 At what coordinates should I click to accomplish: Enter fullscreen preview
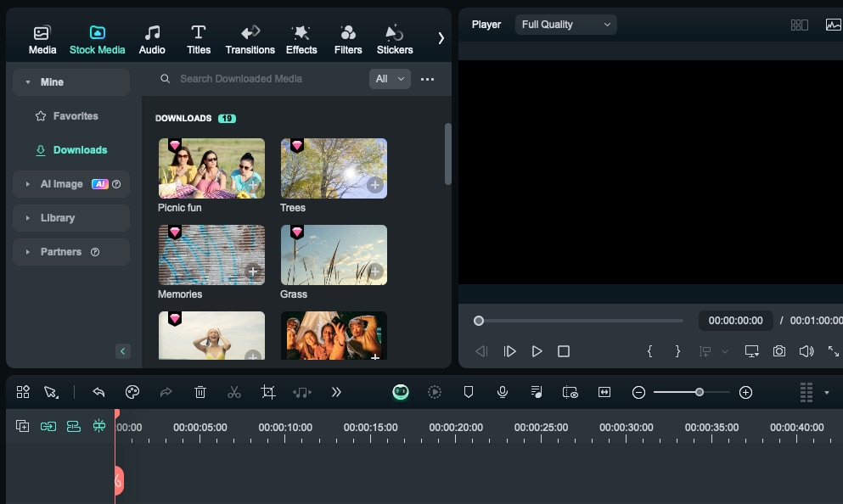(834, 351)
